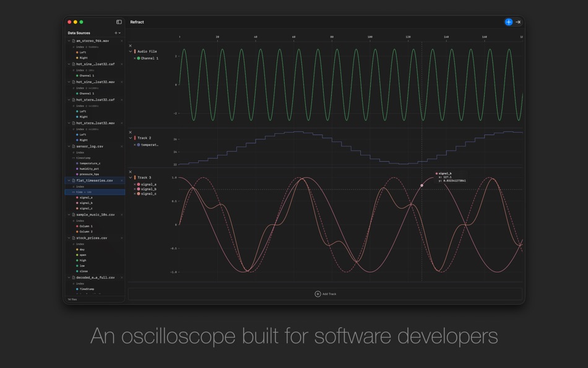Remove signal_a from Track 3
Screen dimensions: 588x368
[x=135, y=185]
